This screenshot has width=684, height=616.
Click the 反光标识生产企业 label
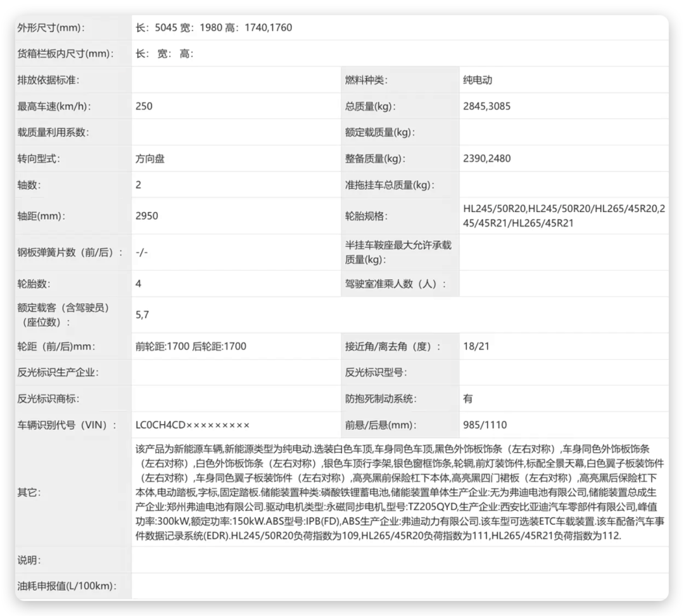pyautogui.click(x=58, y=372)
